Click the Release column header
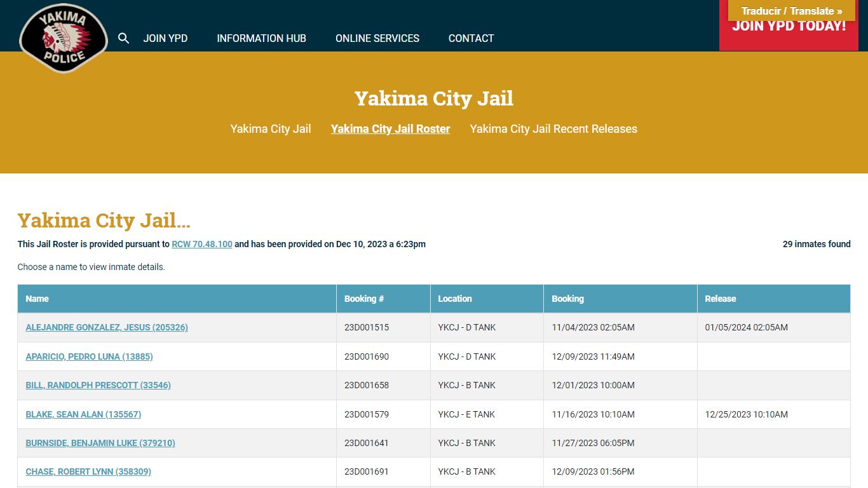 point(720,299)
